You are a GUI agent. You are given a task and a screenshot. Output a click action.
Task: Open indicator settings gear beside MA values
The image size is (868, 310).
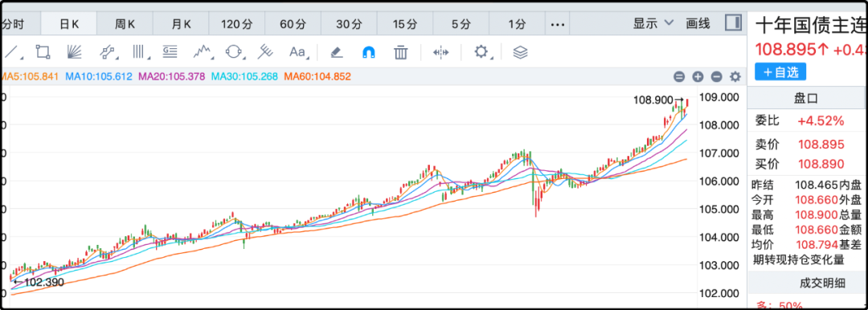click(735, 77)
